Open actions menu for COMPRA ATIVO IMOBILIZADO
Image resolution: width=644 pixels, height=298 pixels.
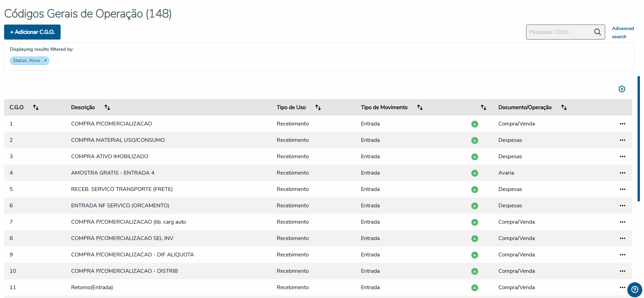pyautogui.click(x=623, y=157)
